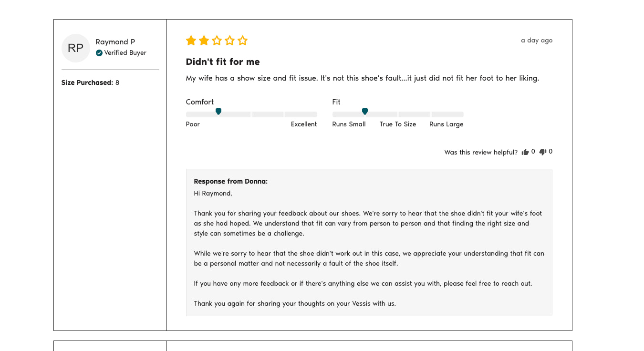Click "Was this review helpful?" text
Image resolution: width=644 pixels, height=351 pixels.
(x=481, y=153)
